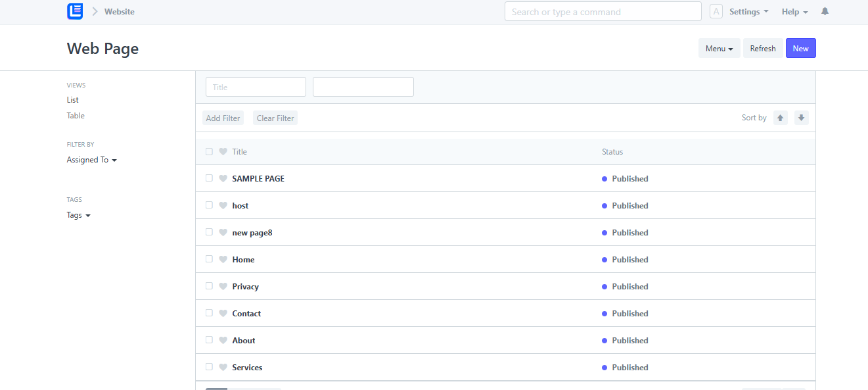Click the blue app logo icon
Screen dimensions: 868x390
(75, 11)
